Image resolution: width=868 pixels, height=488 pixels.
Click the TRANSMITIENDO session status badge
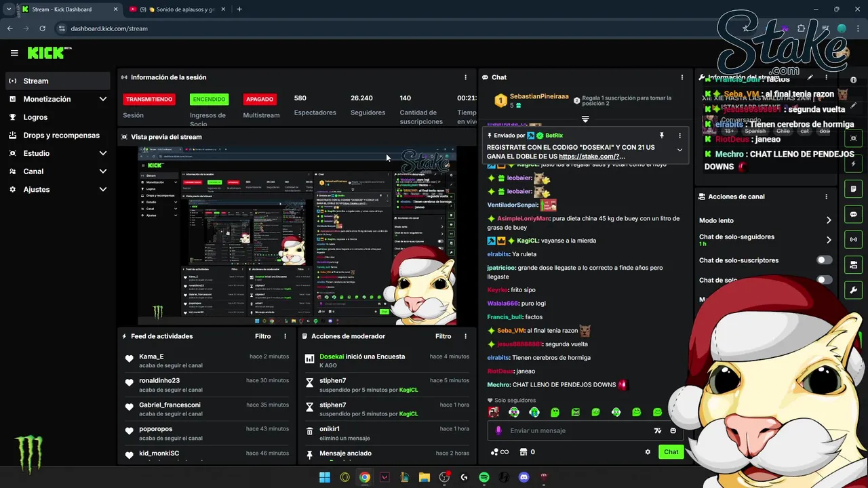pos(149,99)
